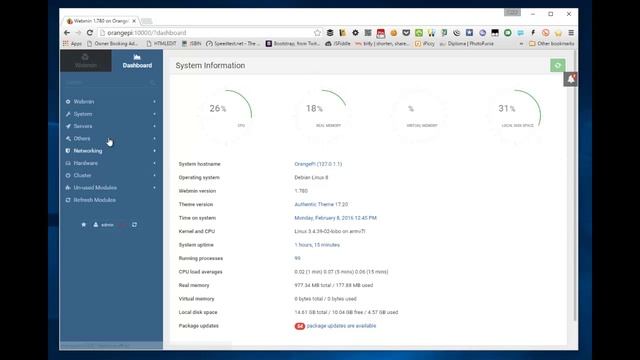Viewport: 640px width, 360px height.
Task: Expand the Hardware menu arrow
Action: [154, 163]
